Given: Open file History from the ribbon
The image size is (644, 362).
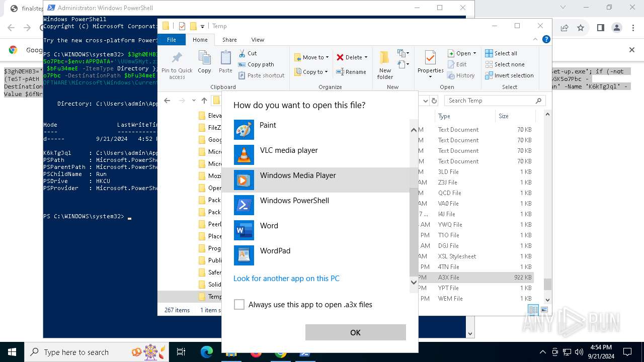Looking at the screenshot, I should pyautogui.click(x=461, y=75).
